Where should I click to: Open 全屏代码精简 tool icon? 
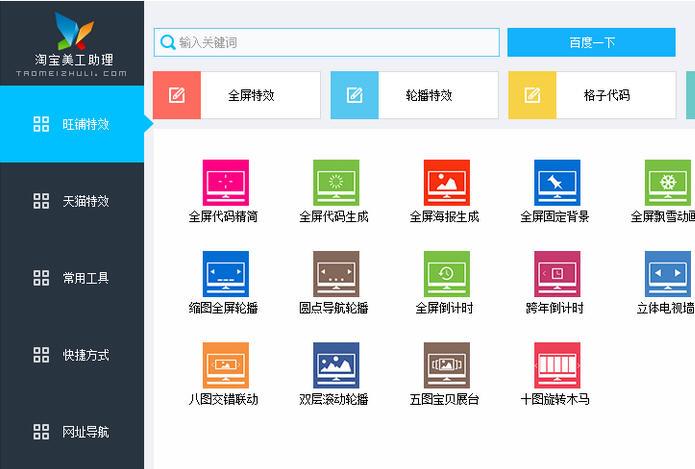click(x=226, y=183)
